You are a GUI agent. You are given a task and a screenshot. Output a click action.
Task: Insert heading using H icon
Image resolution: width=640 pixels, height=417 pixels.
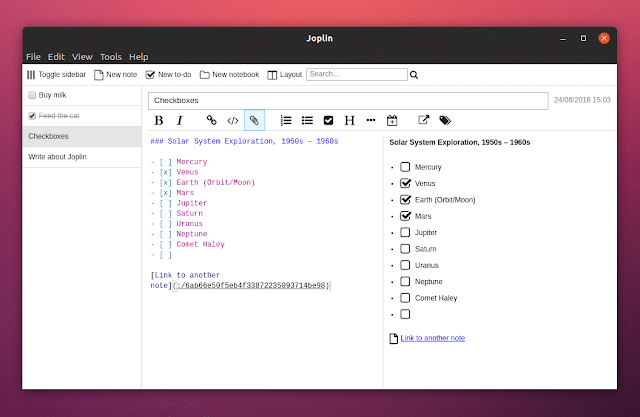pos(349,120)
